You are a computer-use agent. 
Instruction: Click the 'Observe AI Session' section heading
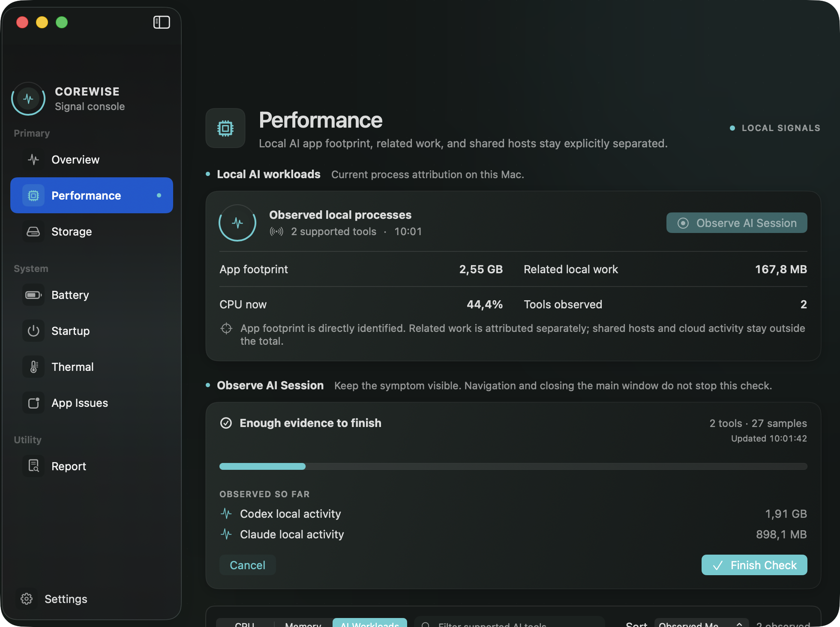pyautogui.click(x=270, y=385)
